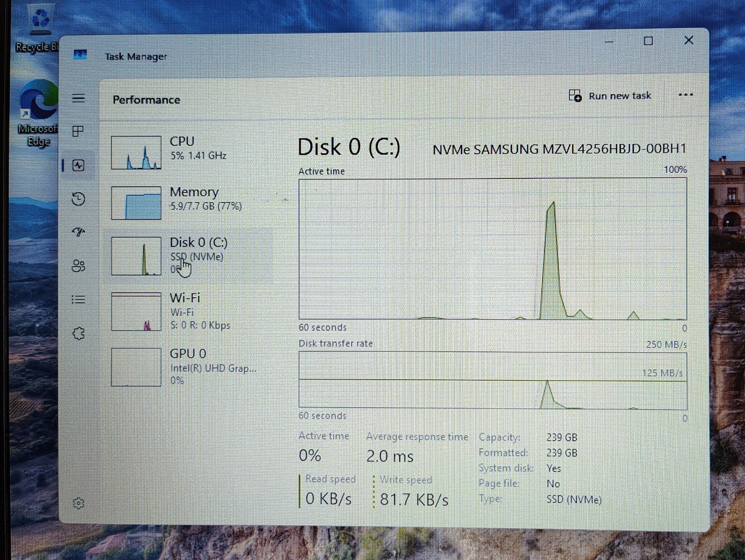This screenshot has height=560, width=745.
Task: Click the Capacity 239 GB value
Action: coord(561,437)
